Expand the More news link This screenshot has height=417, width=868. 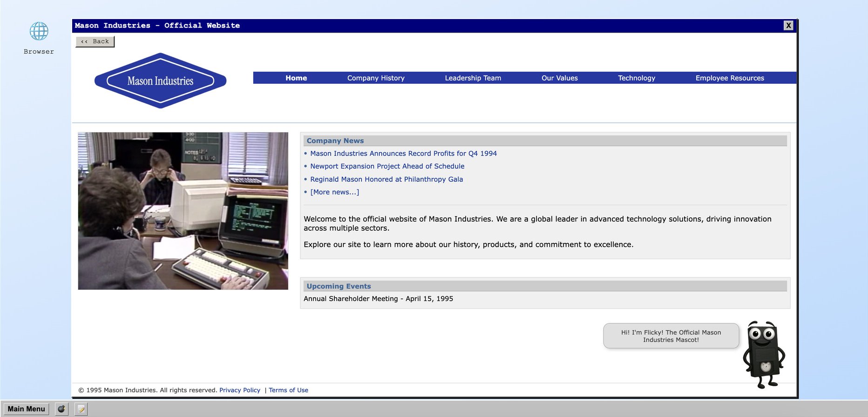[334, 192]
